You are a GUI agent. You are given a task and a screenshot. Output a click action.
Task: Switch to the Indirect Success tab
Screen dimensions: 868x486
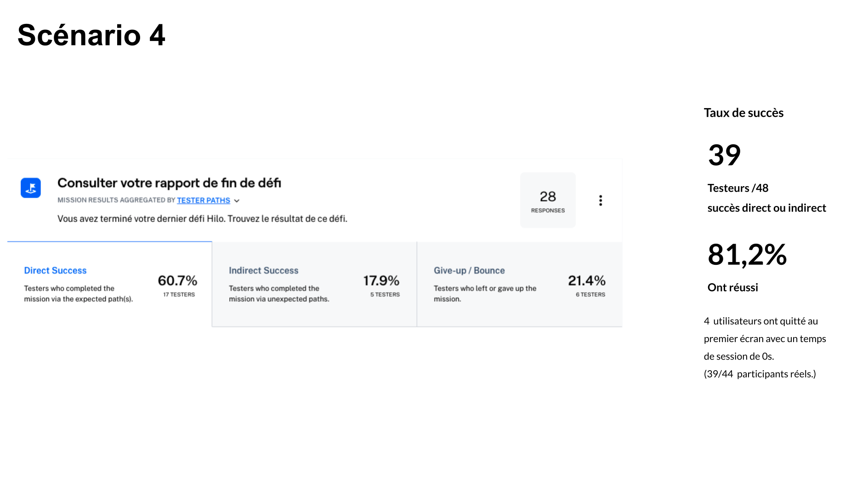[263, 271]
